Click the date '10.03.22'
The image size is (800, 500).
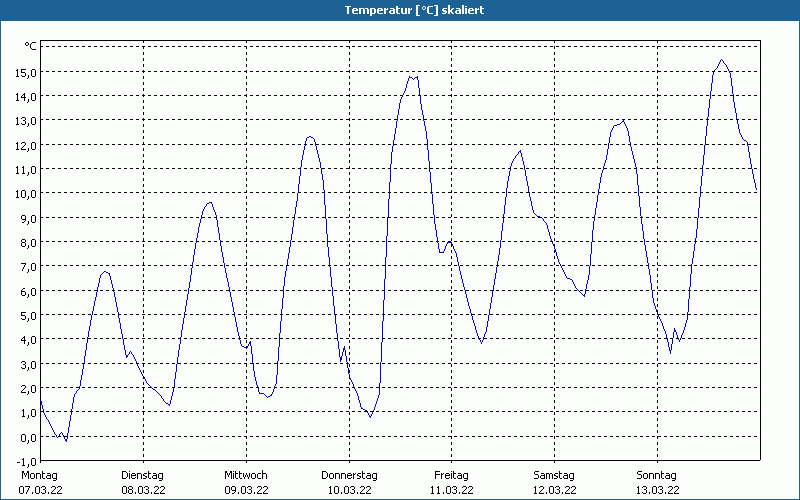pos(349,490)
